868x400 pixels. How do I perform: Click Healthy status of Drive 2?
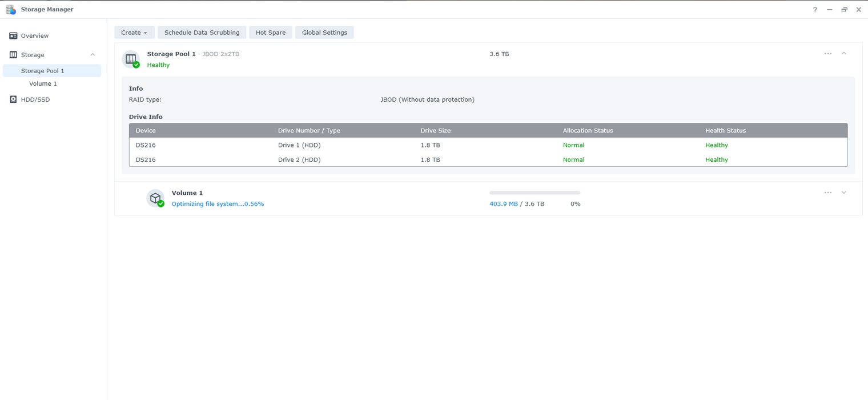click(x=717, y=159)
